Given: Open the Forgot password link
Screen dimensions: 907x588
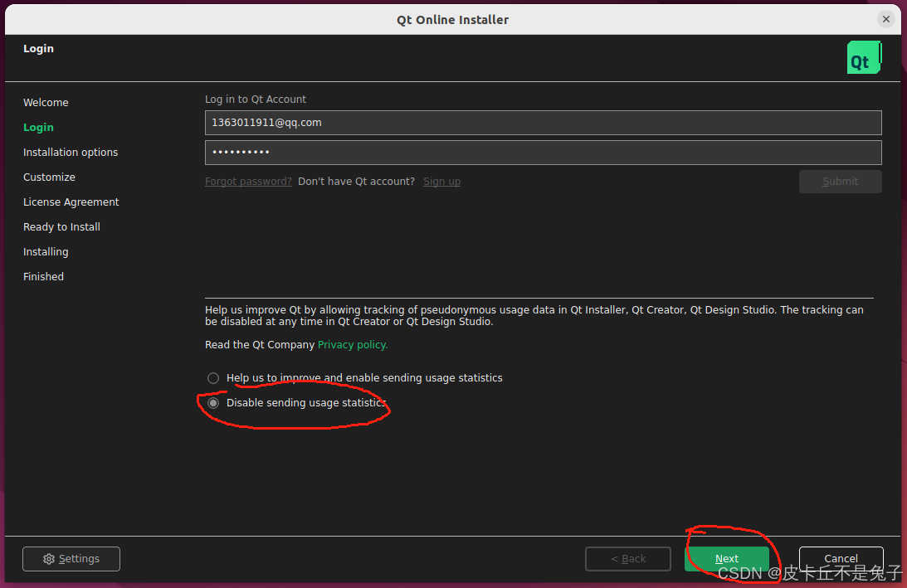Looking at the screenshot, I should tap(248, 182).
